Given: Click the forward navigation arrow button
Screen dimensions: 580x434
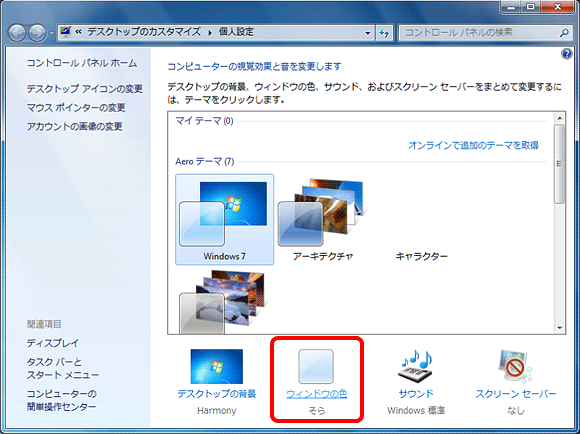Looking at the screenshot, I should (x=37, y=33).
